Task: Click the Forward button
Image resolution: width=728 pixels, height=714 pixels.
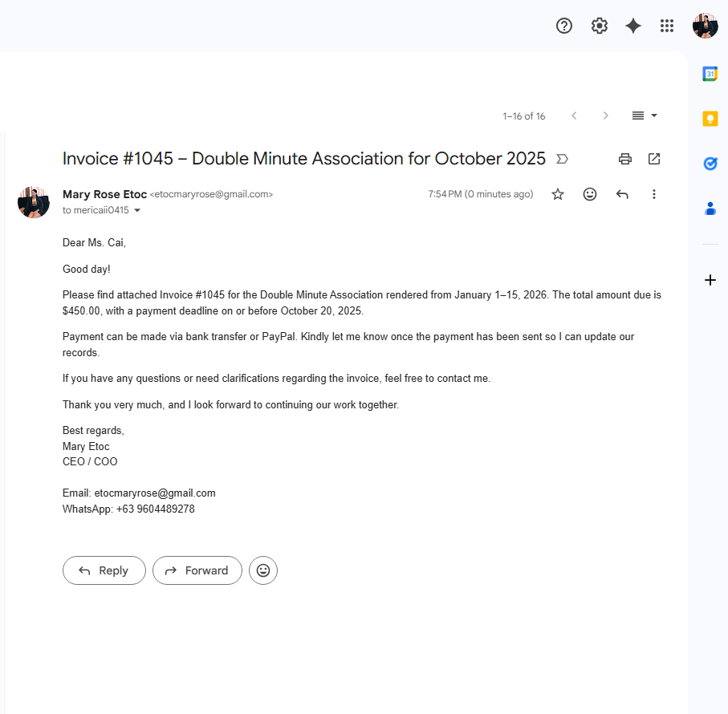Action: tap(197, 570)
